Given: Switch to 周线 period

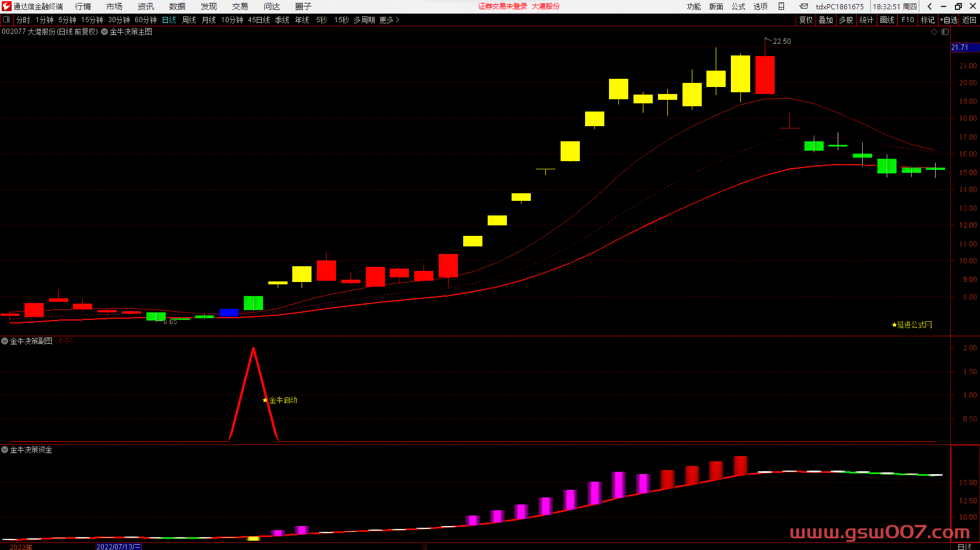Looking at the screenshot, I should 189,20.
